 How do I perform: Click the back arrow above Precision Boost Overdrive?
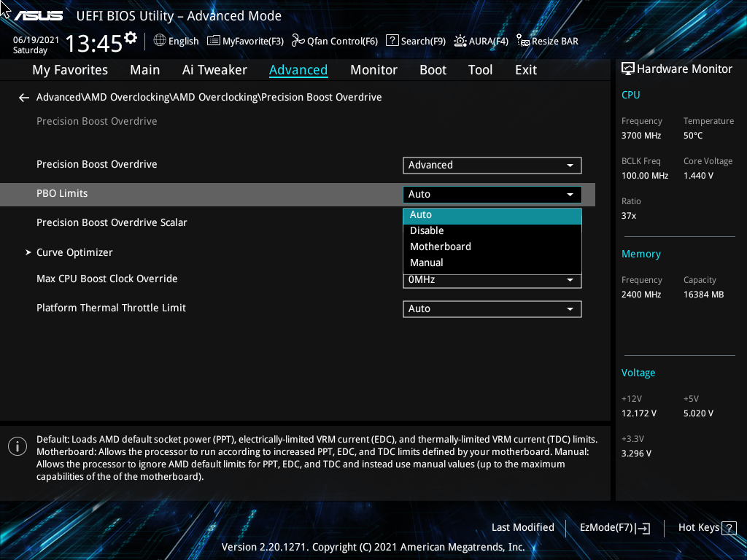point(23,97)
